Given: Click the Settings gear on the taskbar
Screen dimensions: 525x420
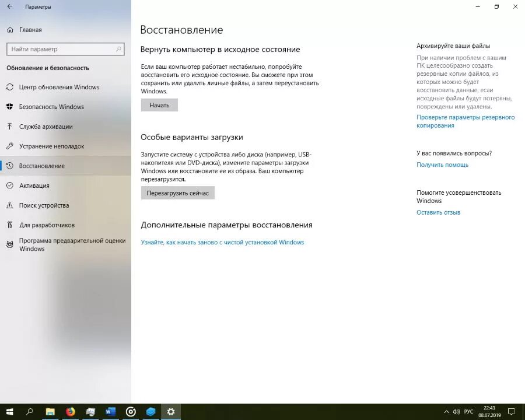Looking at the screenshot, I should coord(171,412).
